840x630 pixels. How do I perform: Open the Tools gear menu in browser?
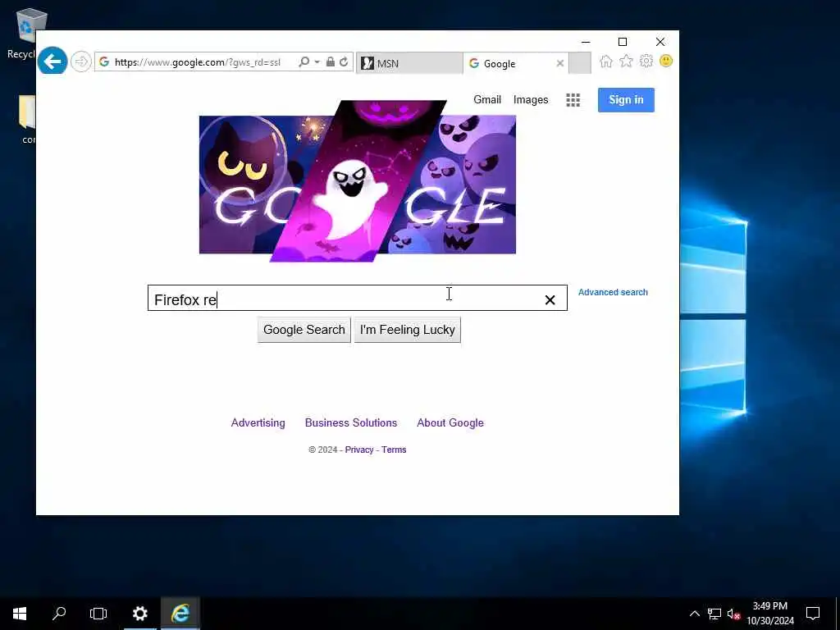[646, 61]
